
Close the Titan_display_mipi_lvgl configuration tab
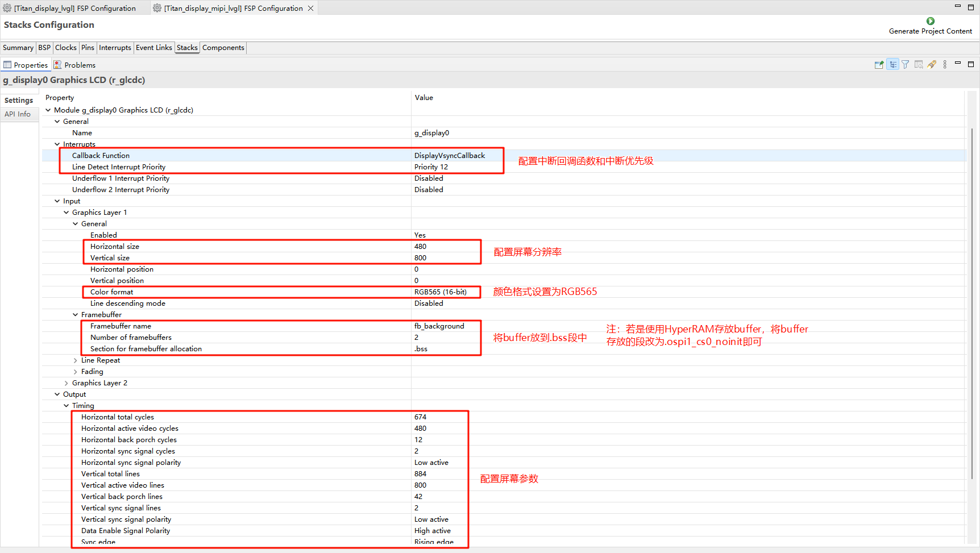pyautogui.click(x=311, y=9)
